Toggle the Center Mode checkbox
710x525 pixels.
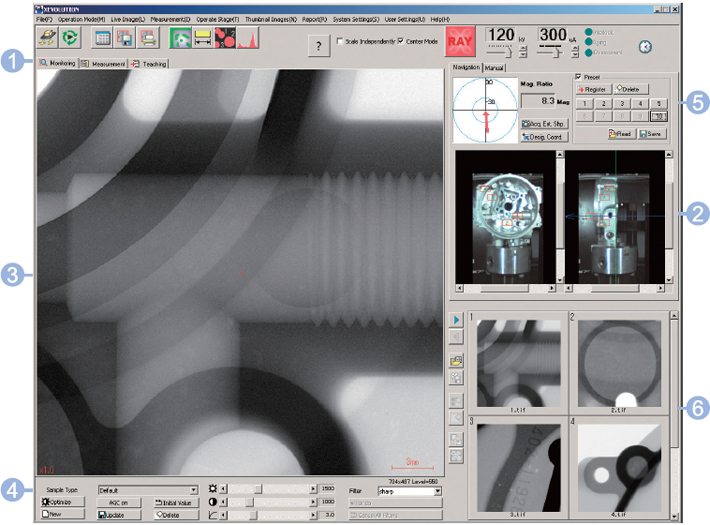pyautogui.click(x=401, y=41)
